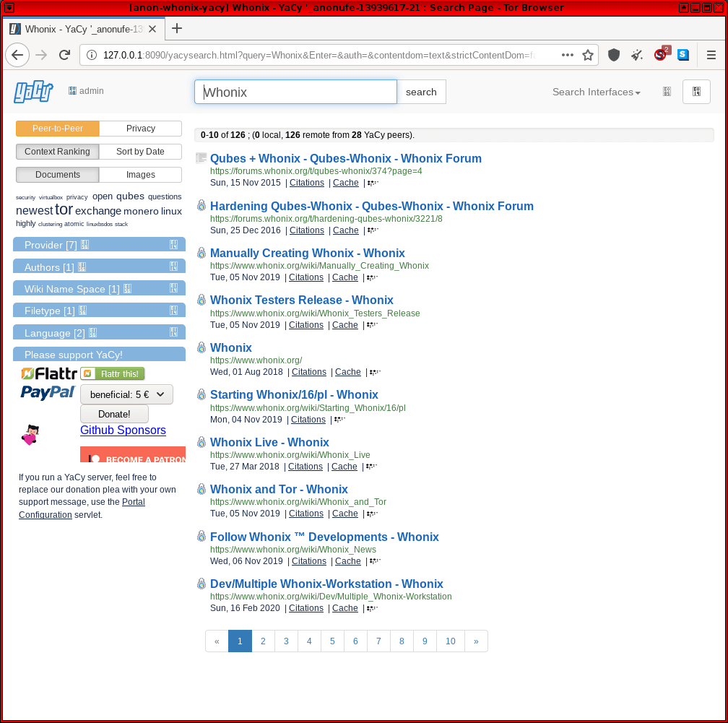
Task: Open the Tor Browser security shield icon
Action: [x=614, y=55]
